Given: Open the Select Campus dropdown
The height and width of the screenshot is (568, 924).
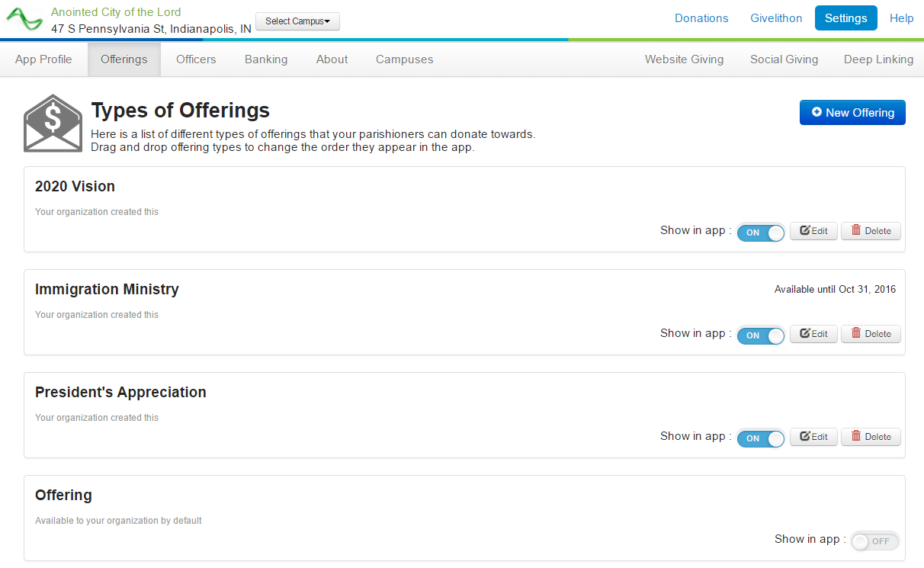Looking at the screenshot, I should (x=297, y=21).
